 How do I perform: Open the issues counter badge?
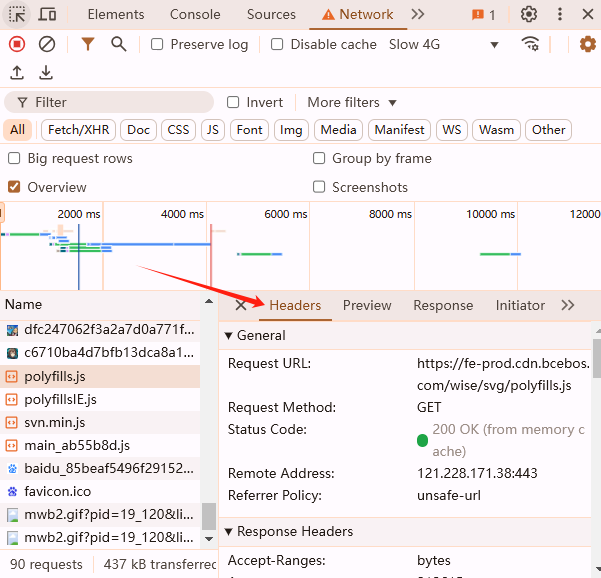coord(484,15)
